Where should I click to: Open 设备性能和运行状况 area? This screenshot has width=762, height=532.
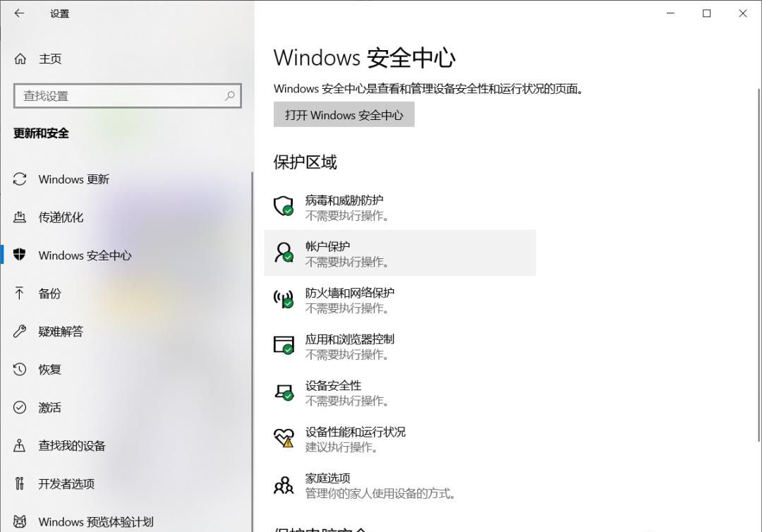tap(400, 438)
